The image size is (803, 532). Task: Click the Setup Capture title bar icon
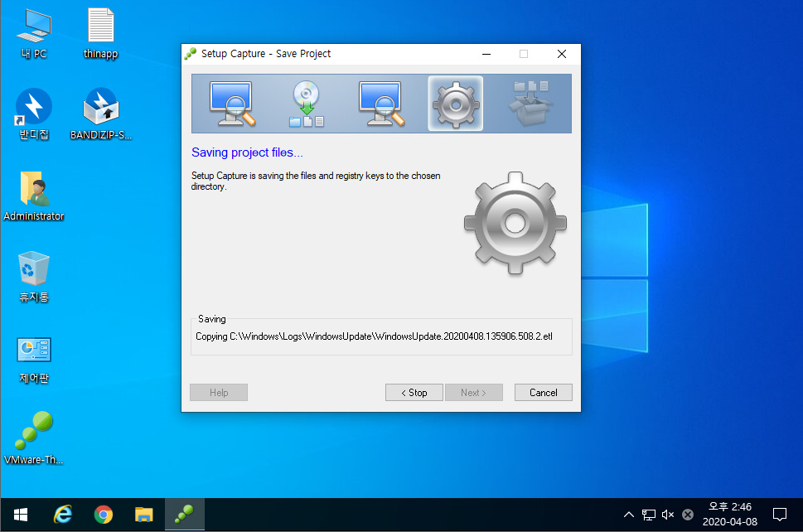(x=191, y=54)
